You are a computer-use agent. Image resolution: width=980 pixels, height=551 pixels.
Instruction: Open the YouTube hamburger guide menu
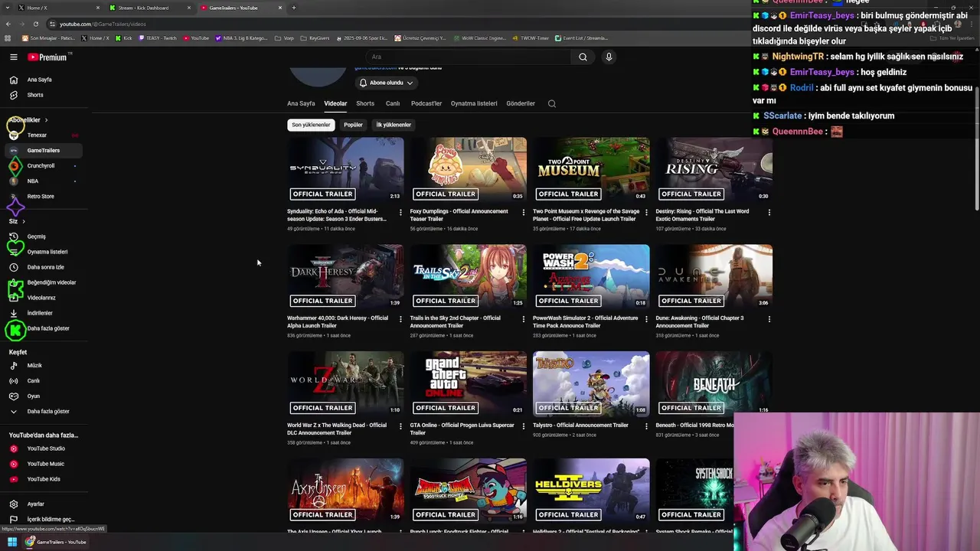pyautogui.click(x=14, y=57)
